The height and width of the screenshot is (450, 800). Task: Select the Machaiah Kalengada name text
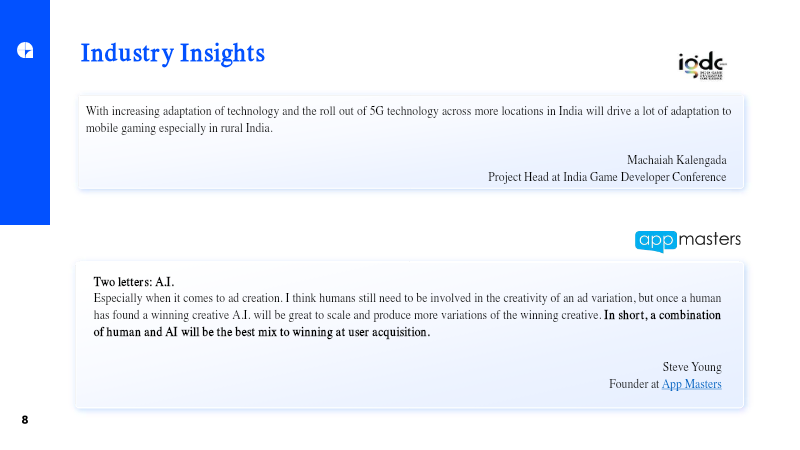(677, 160)
